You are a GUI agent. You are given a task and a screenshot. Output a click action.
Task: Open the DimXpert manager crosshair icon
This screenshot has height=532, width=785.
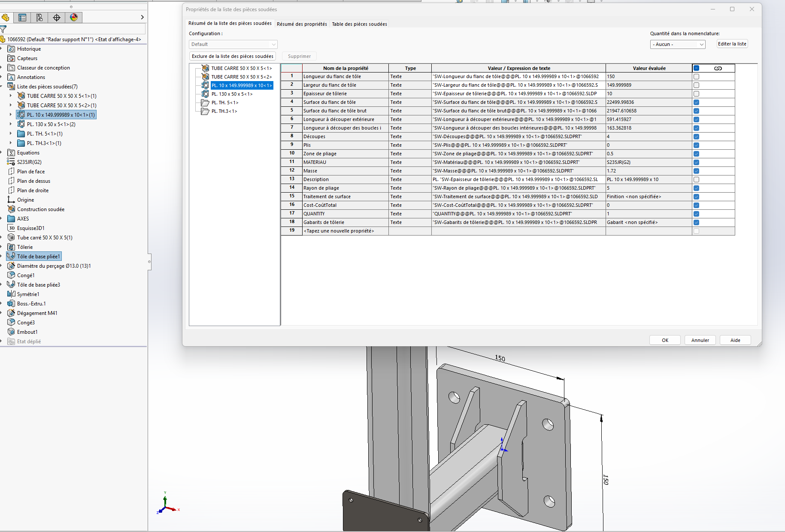pyautogui.click(x=57, y=18)
